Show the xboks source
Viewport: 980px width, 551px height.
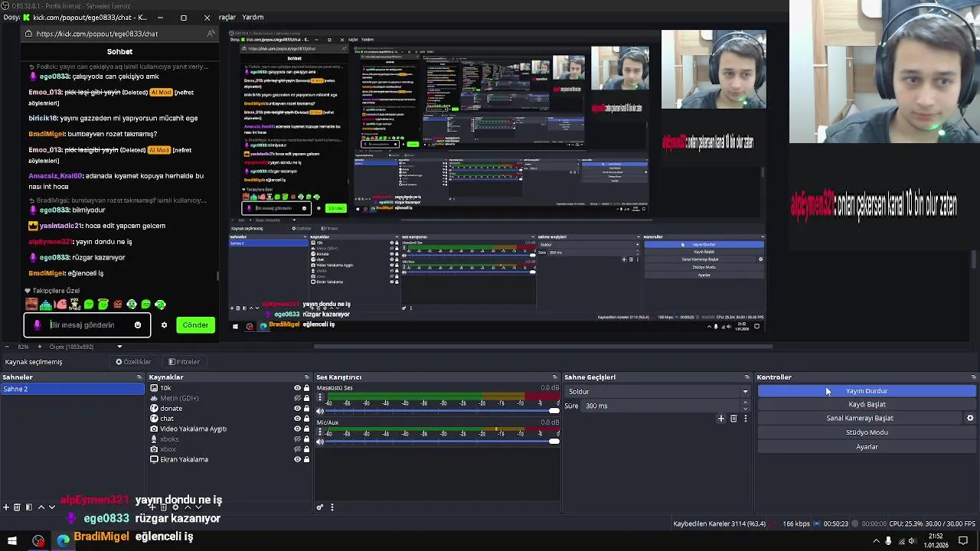coord(297,439)
